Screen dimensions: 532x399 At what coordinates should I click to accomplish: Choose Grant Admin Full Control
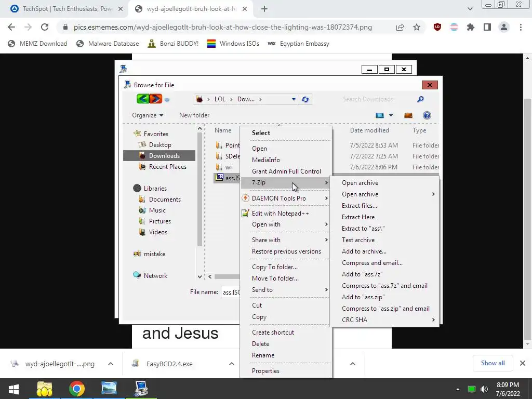[286, 171]
